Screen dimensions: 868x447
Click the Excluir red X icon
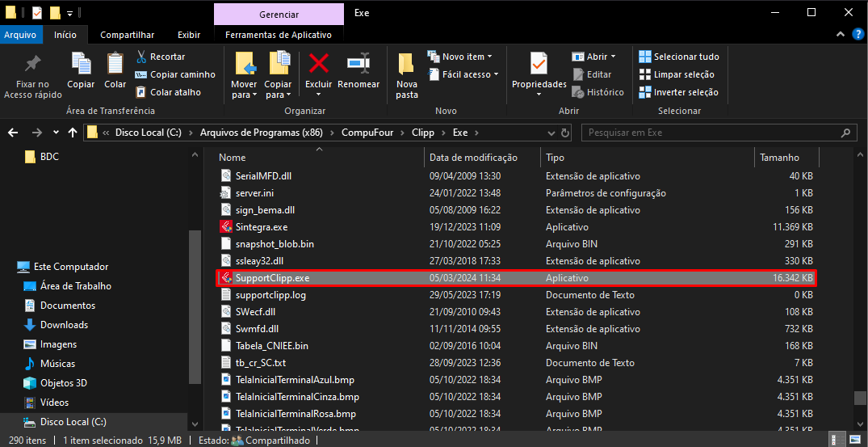(318, 65)
